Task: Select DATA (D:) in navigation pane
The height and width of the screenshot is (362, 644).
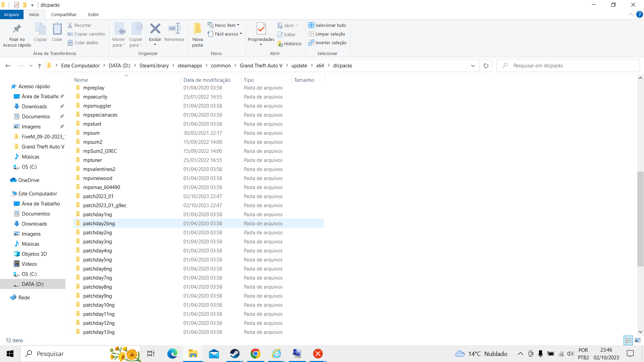Action: click(x=33, y=284)
